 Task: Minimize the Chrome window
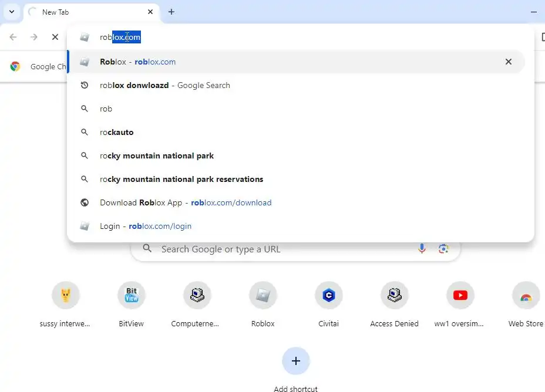click(x=534, y=12)
